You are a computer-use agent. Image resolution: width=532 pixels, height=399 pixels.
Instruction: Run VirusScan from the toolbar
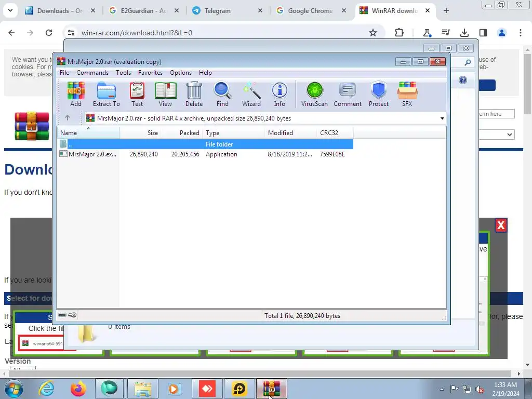click(314, 95)
